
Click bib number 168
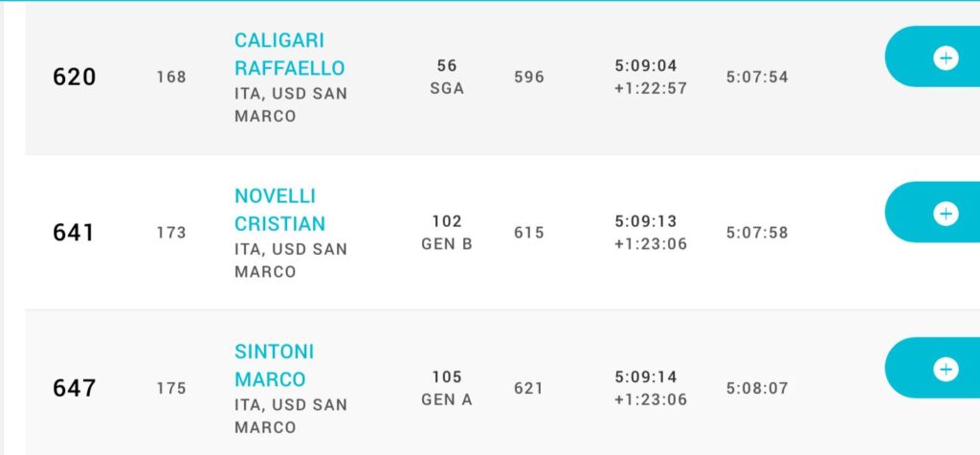tap(171, 77)
